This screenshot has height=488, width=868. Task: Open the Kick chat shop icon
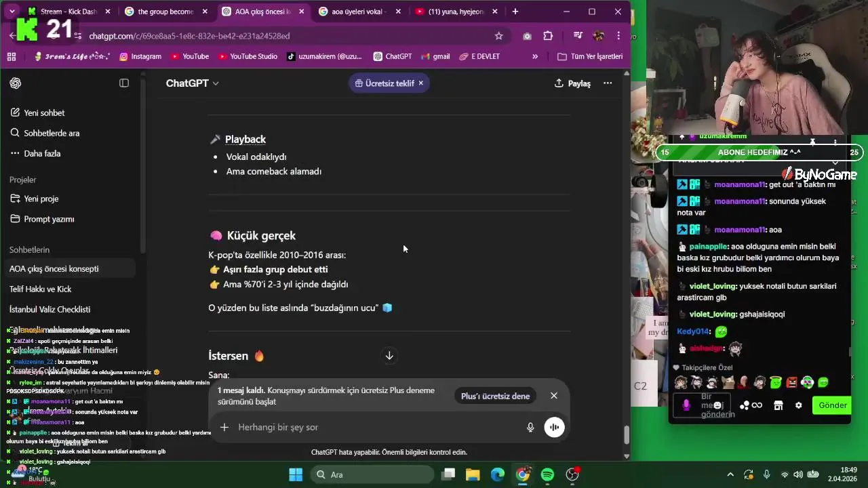click(778, 405)
